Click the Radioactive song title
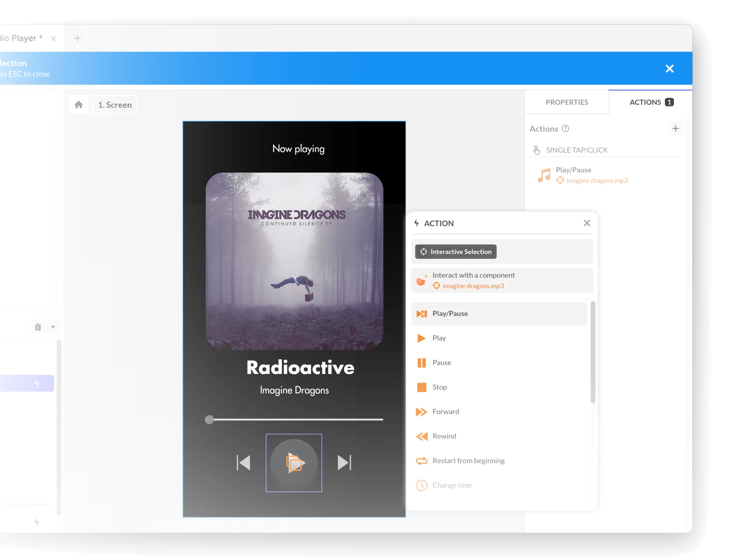Image resolution: width=747 pixels, height=560 pixels. click(300, 368)
